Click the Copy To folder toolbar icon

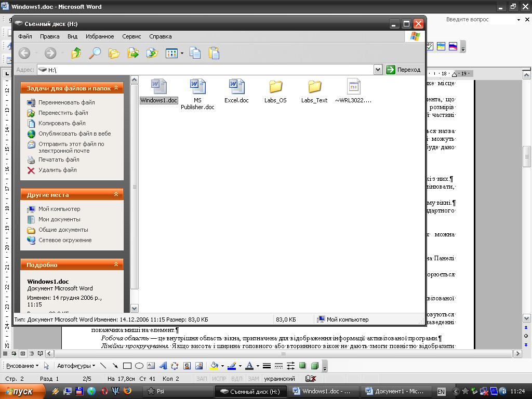pos(152,53)
